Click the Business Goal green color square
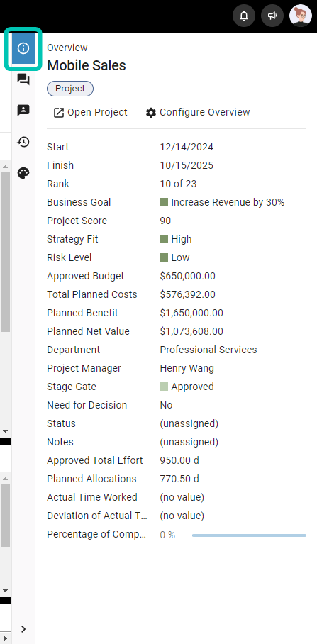 [164, 202]
